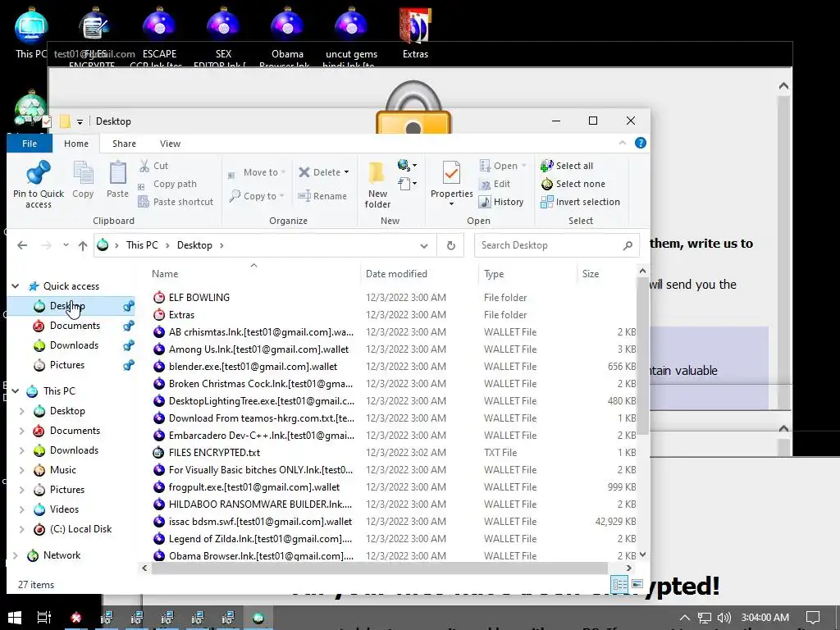Click the Paste ribbon icon
Screen dimensions: 840x630
117,173
